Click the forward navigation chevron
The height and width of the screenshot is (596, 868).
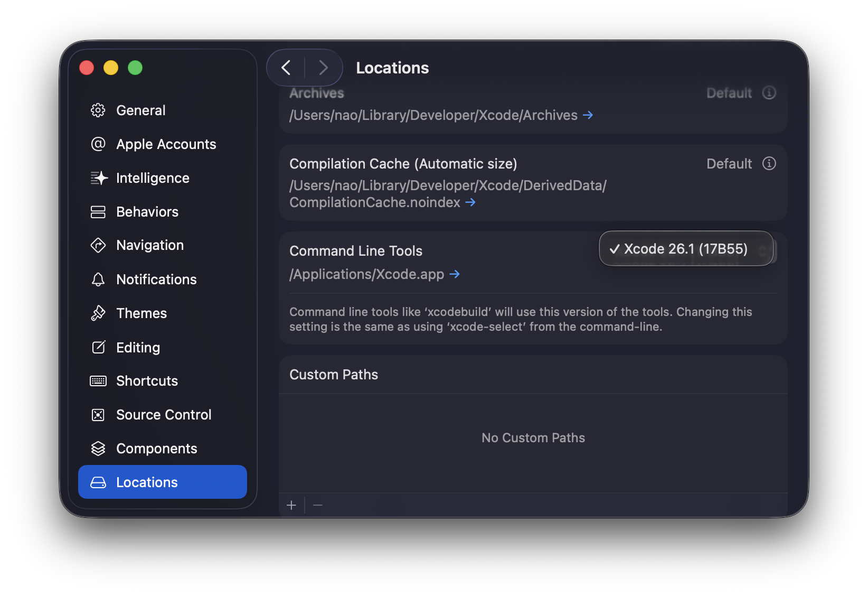coord(323,68)
